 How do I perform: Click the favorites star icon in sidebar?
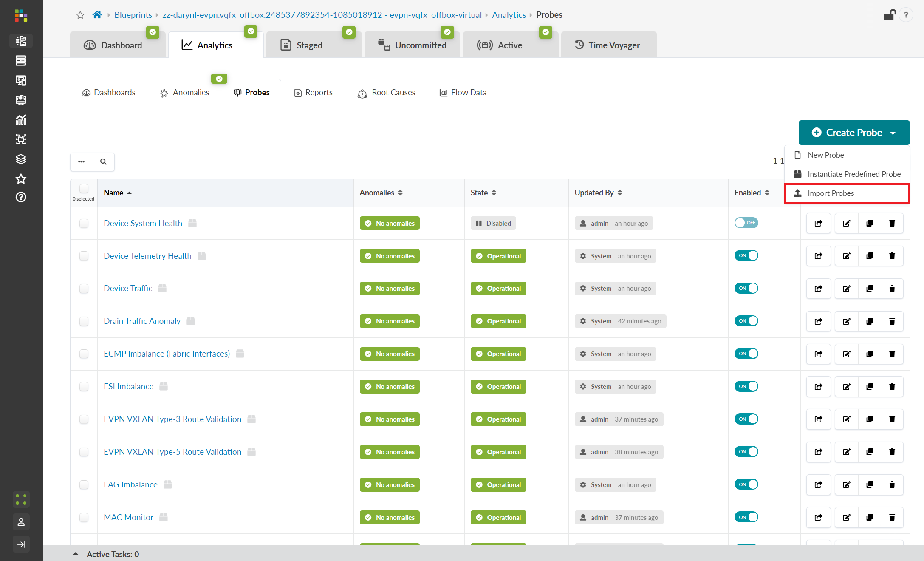tap(21, 179)
